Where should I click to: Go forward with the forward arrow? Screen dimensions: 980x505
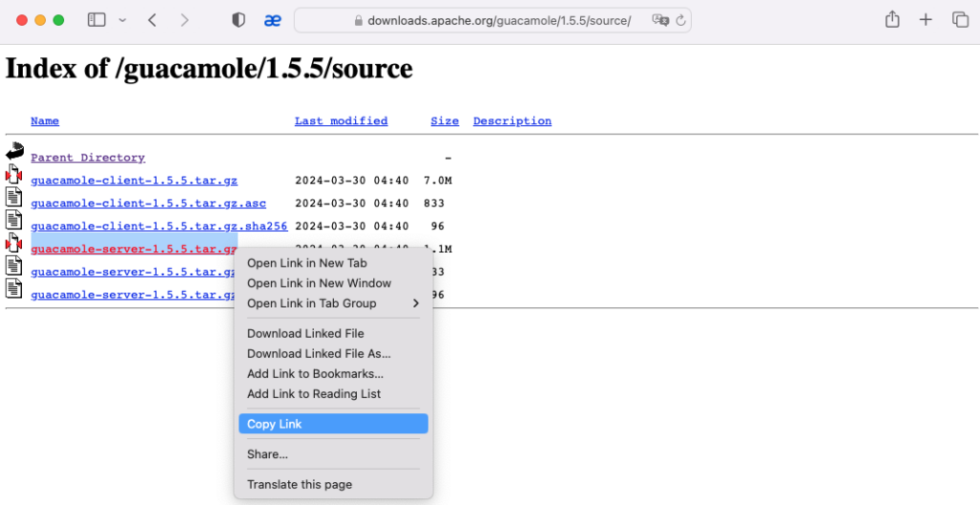pyautogui.click(x=185, y=20)
